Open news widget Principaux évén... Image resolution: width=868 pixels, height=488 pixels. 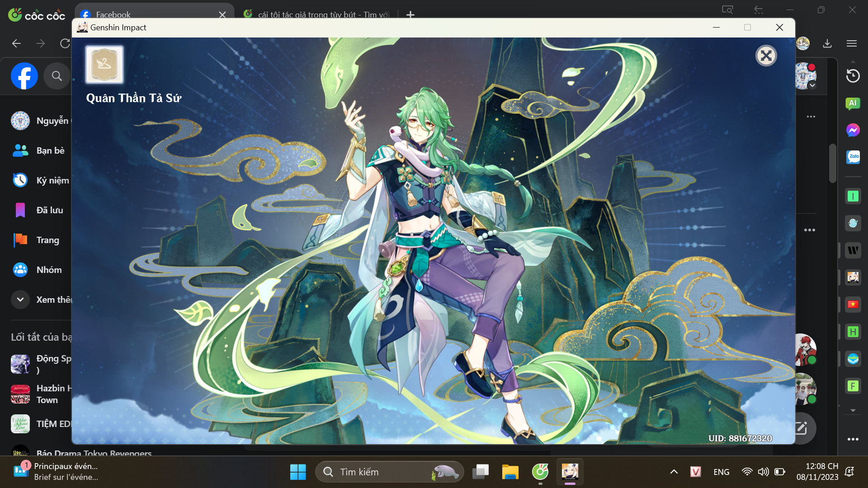coord(56,472)
